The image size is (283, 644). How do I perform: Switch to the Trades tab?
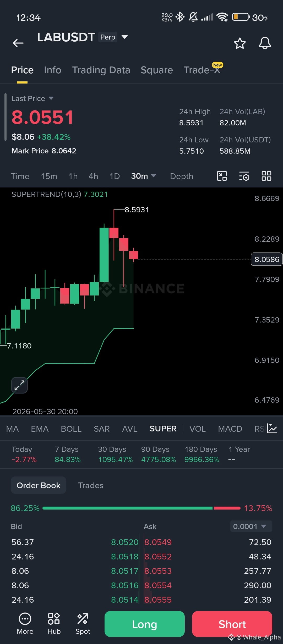[x=91, y=485]
